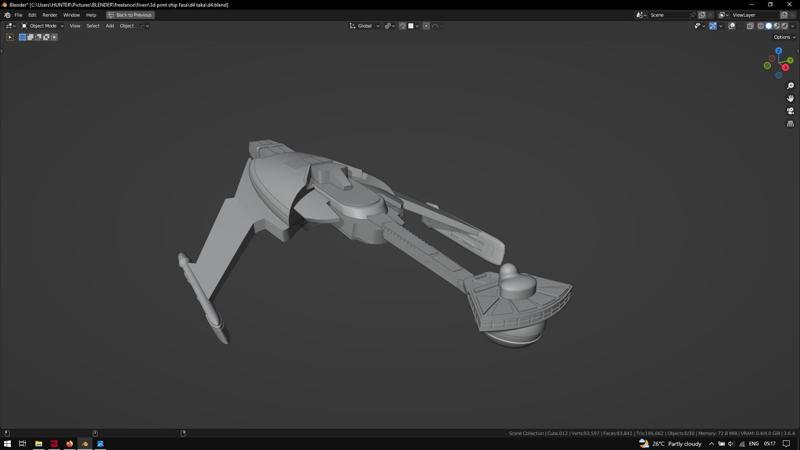Expand the Options dropdown
Viewport: 800px width, 450px height.
coord(784,37)
